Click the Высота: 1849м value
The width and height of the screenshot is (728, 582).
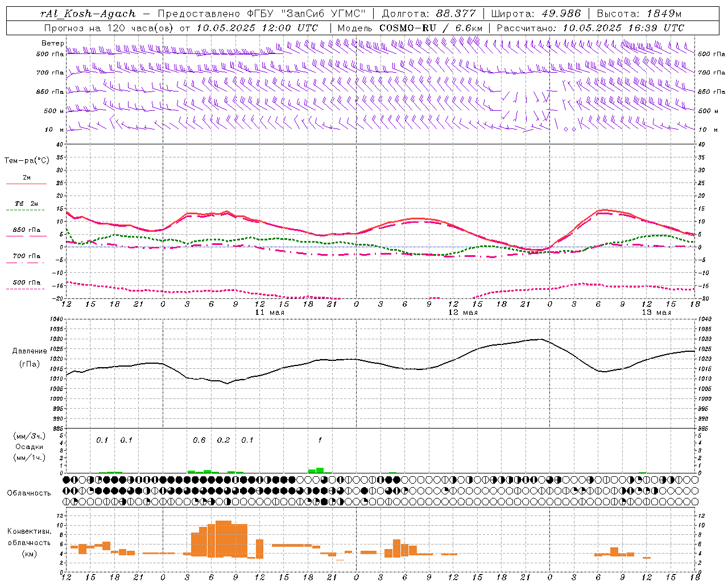(x=638, y=14)
